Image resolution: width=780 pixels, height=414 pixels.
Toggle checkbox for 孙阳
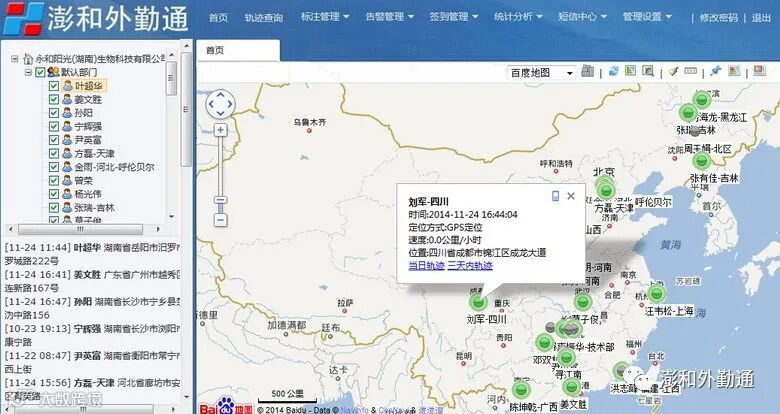(x=54, y=113)
